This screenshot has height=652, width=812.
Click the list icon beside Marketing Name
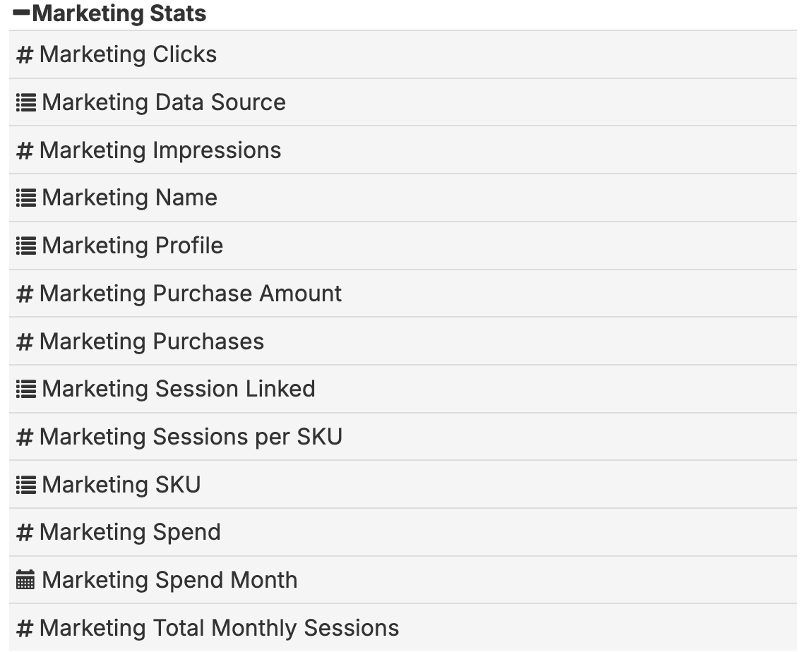[x=26, y=198]
